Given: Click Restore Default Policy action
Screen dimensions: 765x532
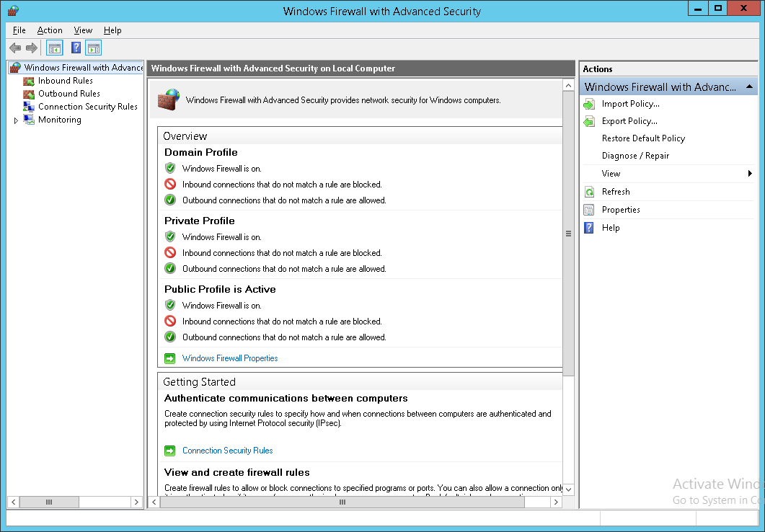Looking at the screenshot, I should pos(643,138).
